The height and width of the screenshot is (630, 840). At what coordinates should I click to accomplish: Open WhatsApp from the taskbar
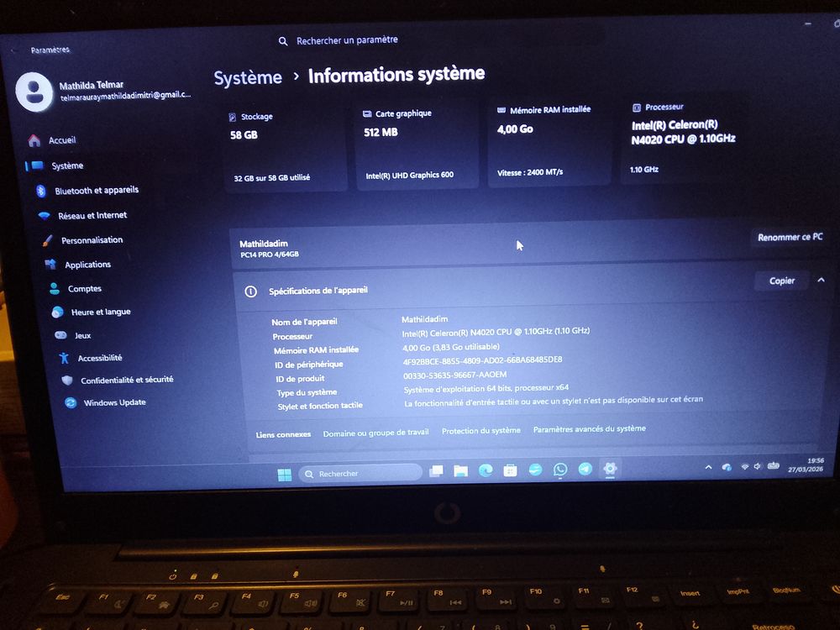[x=559, y=470]
